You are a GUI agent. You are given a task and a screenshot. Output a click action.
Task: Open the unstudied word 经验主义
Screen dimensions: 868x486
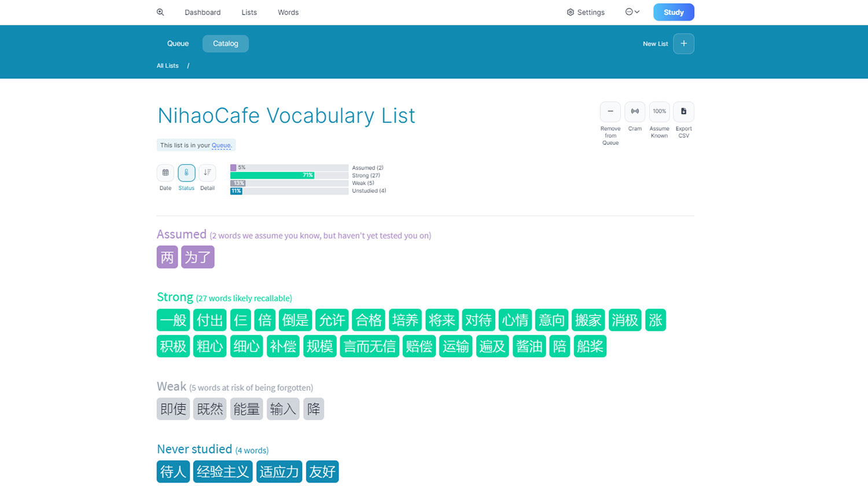(223, 472)
